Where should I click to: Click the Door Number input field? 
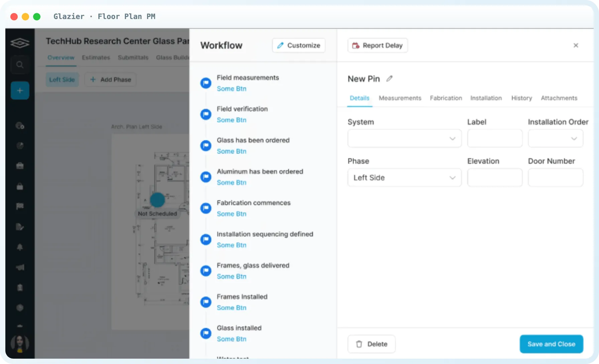pyautogui.click(x=556, y=178)
